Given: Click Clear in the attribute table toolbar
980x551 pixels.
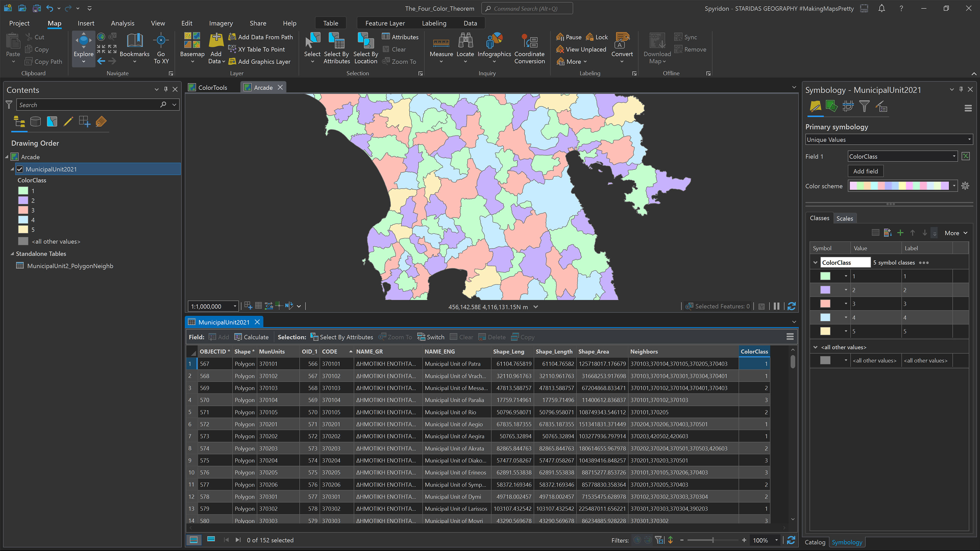Looking at the screenshot, I should (461, 337).
